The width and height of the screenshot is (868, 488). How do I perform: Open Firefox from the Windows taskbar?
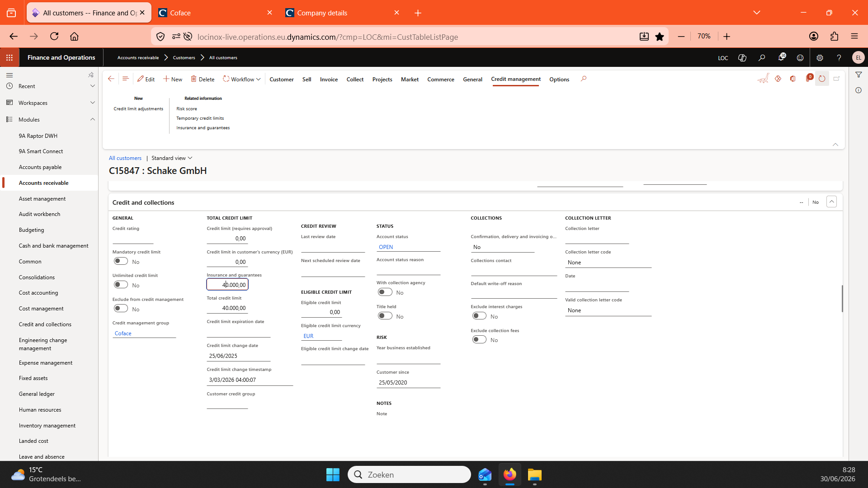510,474
